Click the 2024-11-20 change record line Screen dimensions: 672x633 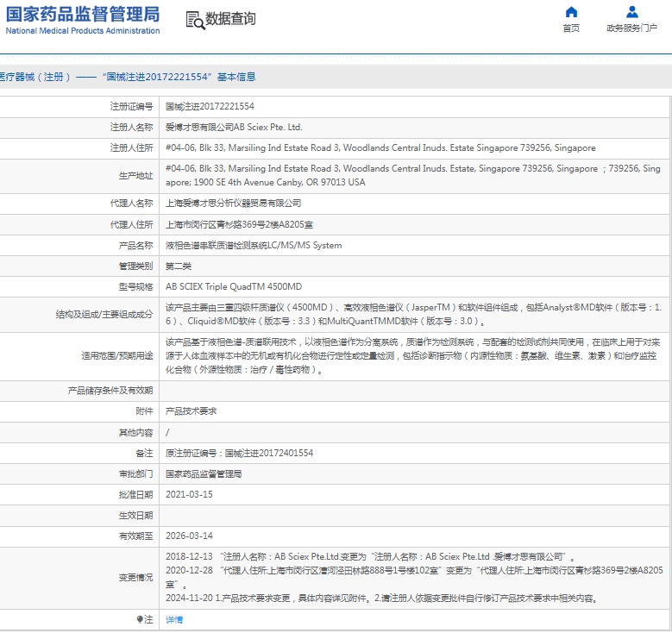pyautogui.click(x=381, y=599)
